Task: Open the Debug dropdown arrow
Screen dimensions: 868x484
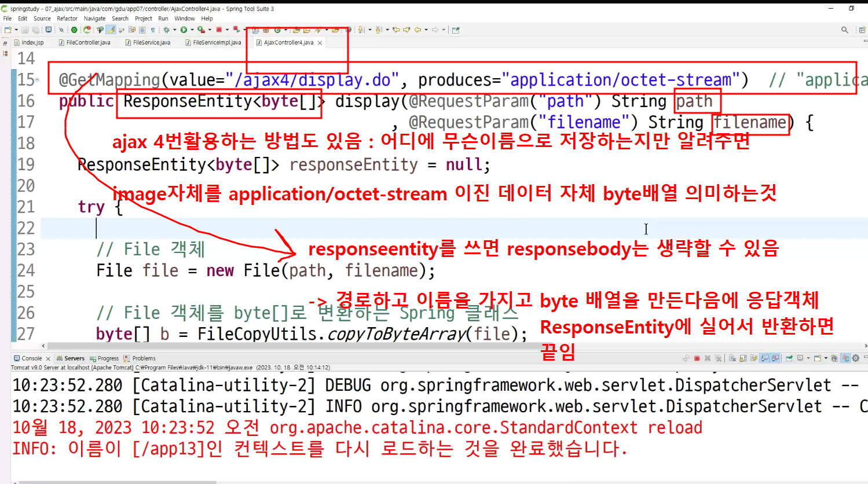Action: 174,30
